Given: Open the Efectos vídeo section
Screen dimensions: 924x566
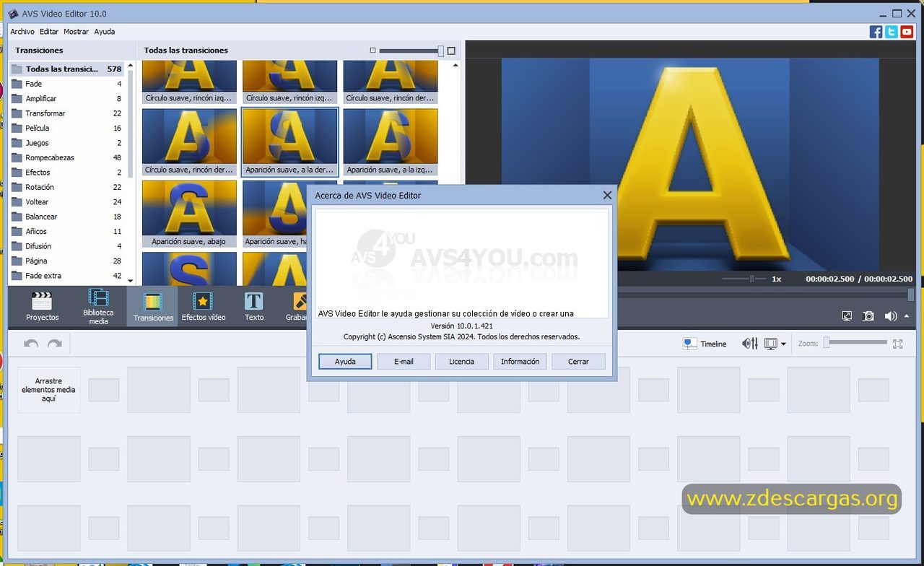Looking at the screenshot, I should [x=203, y=306].
